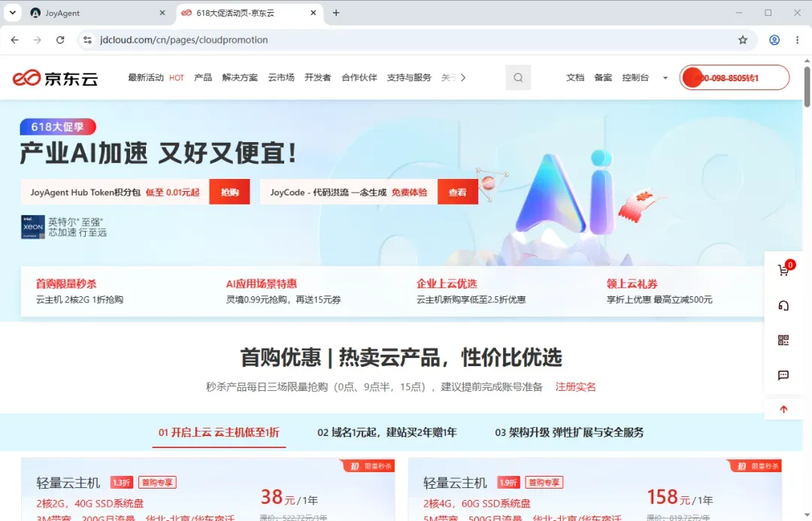Click the red 抢购 button
Screen dimensions: 812x521
point(229,192)
